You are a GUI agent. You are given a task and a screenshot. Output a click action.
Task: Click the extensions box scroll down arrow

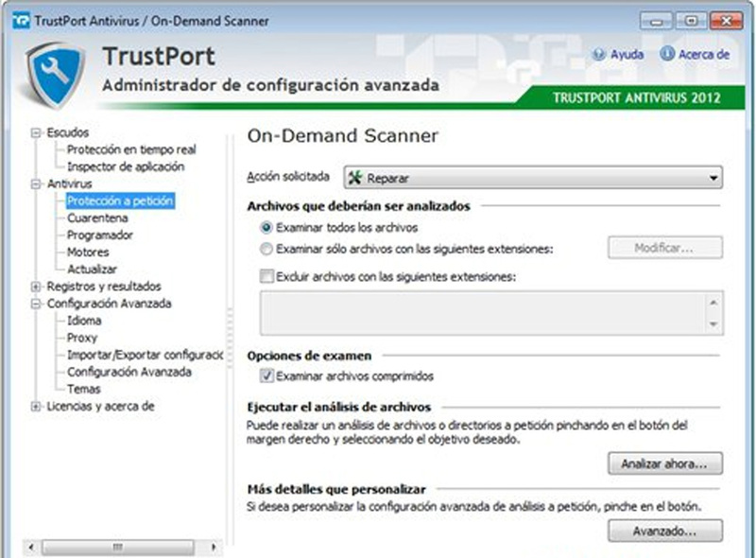click(713, 323)
